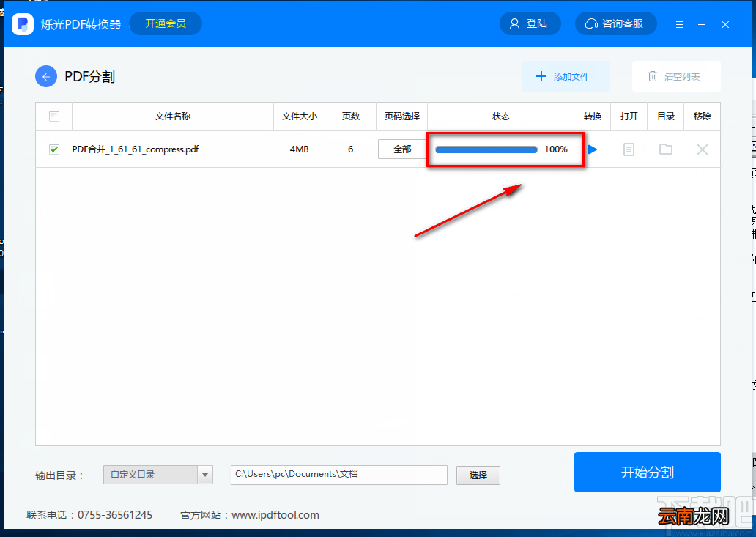
Task: Click the 文件大小 column header
Action: pos(300,116)
